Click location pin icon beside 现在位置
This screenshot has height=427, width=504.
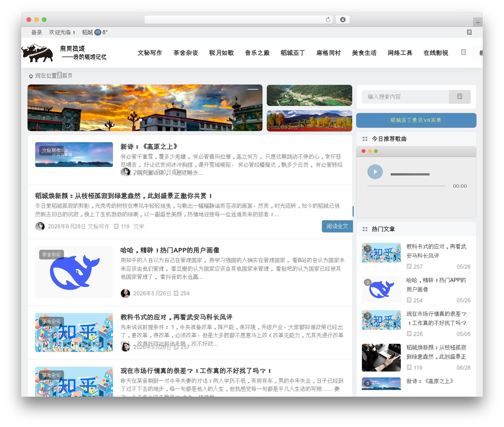(31, 76)
